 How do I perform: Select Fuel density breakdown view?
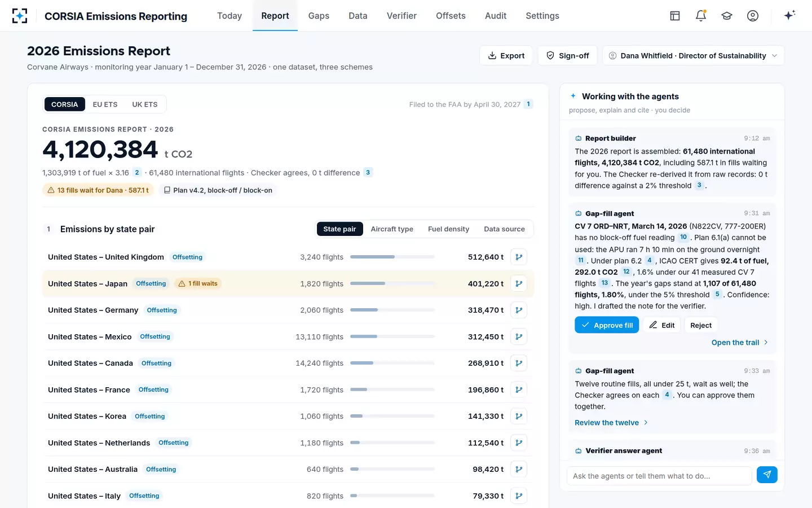tap(448, 229)
